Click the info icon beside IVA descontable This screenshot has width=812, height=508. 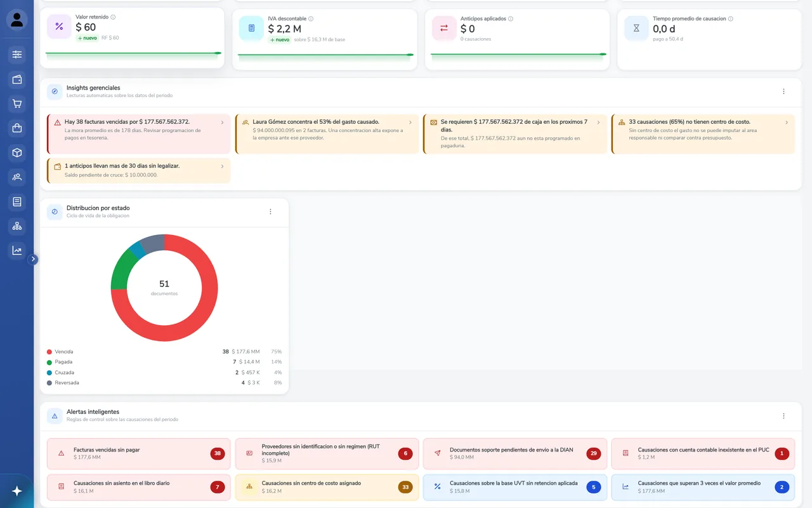coord(311,19)
